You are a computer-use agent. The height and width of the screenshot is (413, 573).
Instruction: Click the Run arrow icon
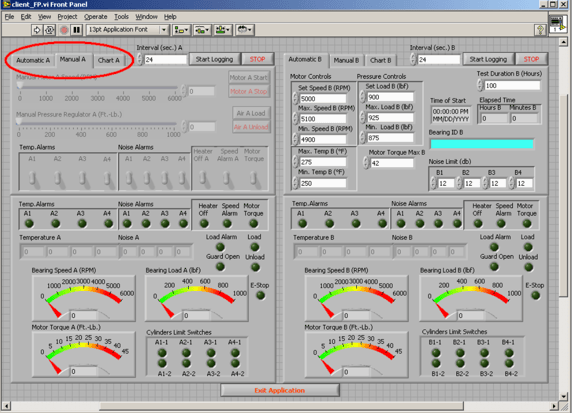tap(37, 30)
